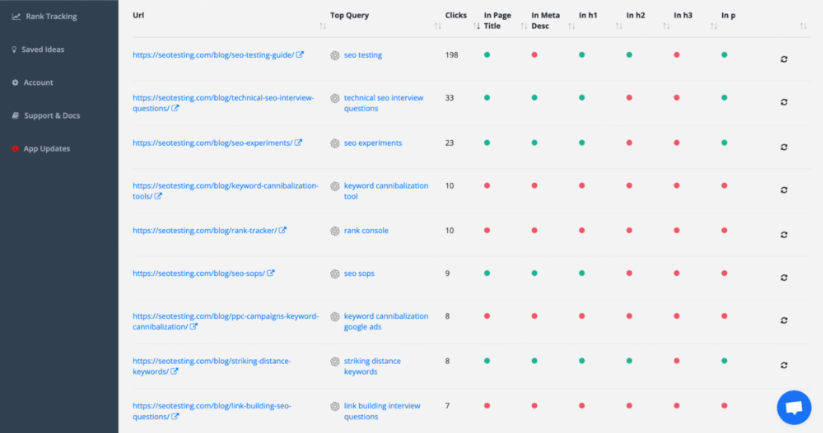The height and width of the screenshot is (433, 823).
Task: Open Rank Tracking in the sidebar
Action: (x=45, y=16)
